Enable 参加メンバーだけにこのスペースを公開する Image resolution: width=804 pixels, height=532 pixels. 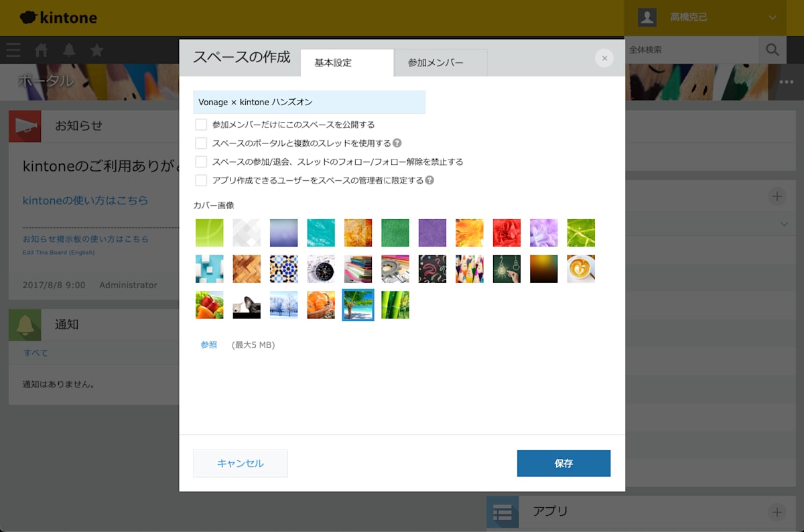pos(201,125)
